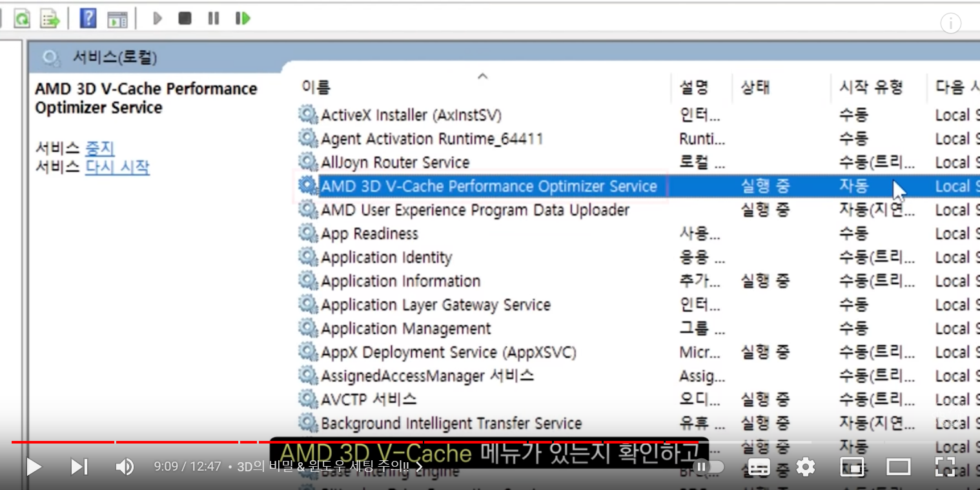The height and width of the screenshot is (490, 980).
Task: Select AMD User Experience Program Data Uploader
Action: tap(475, 210)
